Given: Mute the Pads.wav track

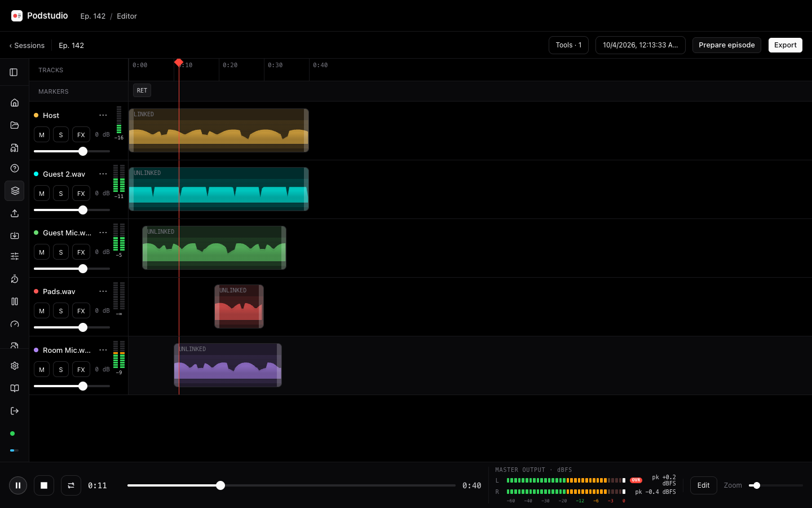Looking at the screenshot, I should pos(42,311).
